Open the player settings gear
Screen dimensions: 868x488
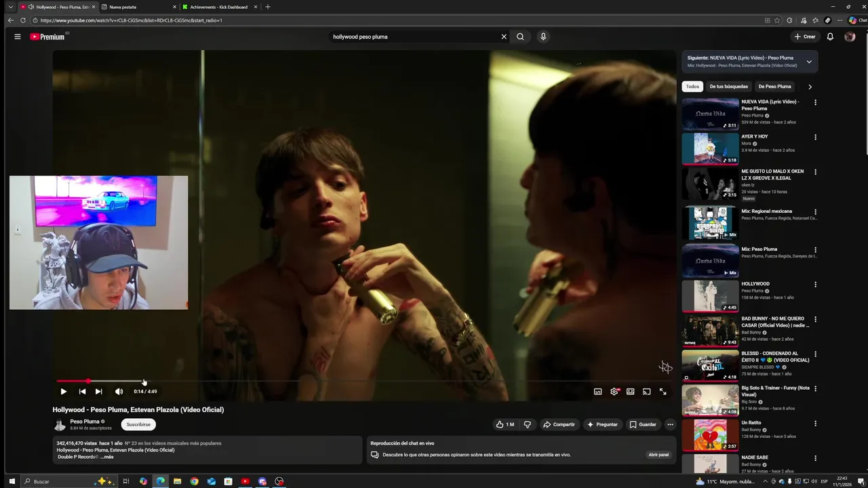pos(614,391)
